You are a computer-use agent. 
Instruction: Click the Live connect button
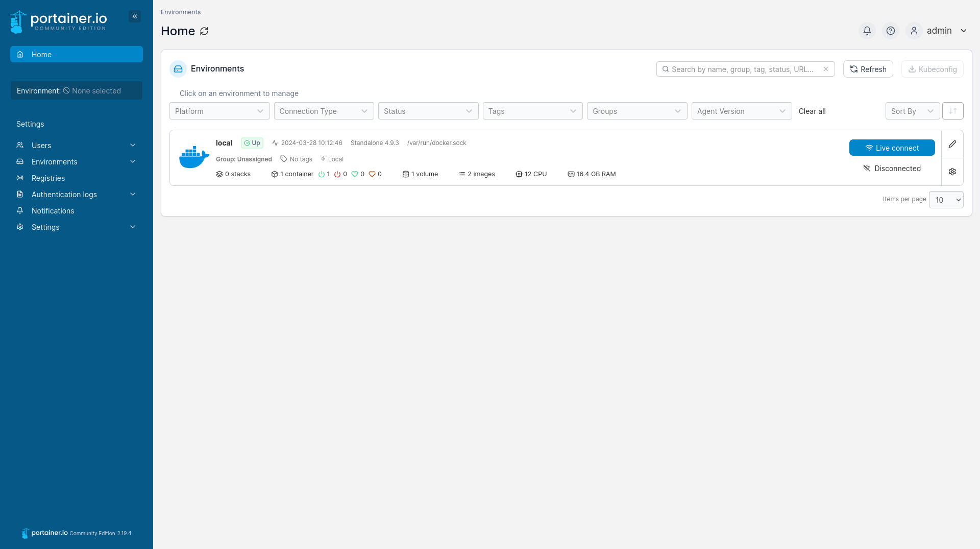click(892, 148)
